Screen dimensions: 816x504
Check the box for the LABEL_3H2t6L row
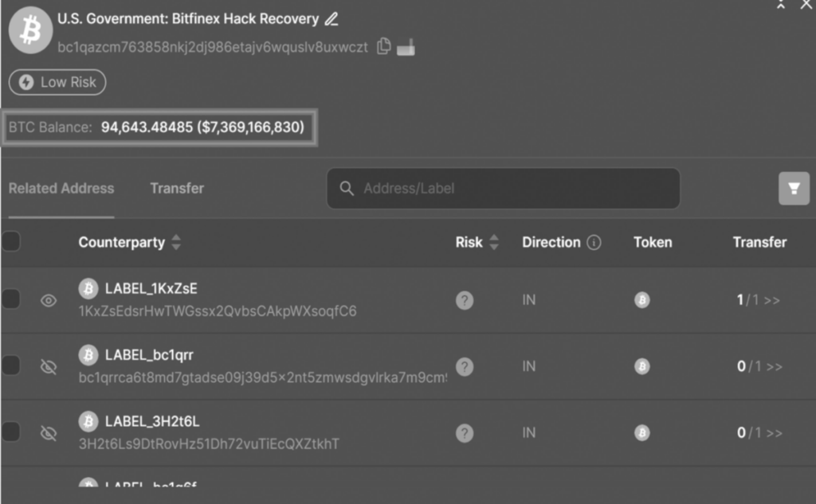pos(11,432)
